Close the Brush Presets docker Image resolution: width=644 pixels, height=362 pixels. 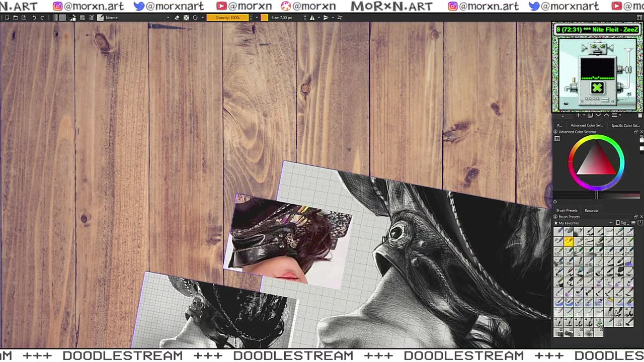pyautogui.click(x=641, y=217)
